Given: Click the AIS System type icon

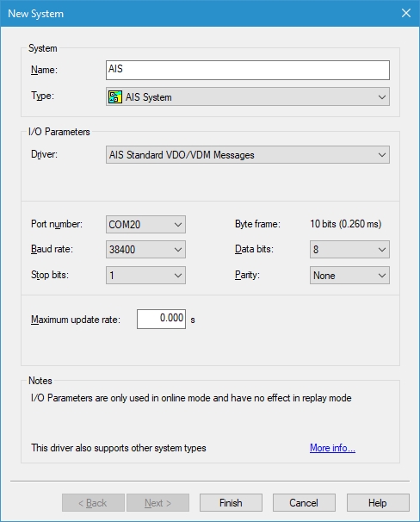Looking at the screenshot, I should coord(115,96).
